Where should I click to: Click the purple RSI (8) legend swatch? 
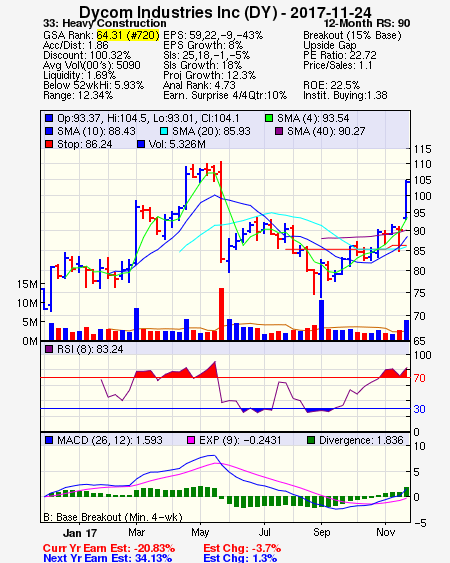click(x=49, y=349)
